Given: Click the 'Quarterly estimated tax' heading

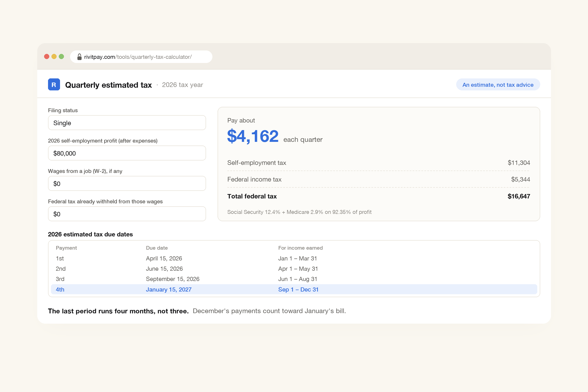Looking at the screenshot, I should (x=109, y=85).
